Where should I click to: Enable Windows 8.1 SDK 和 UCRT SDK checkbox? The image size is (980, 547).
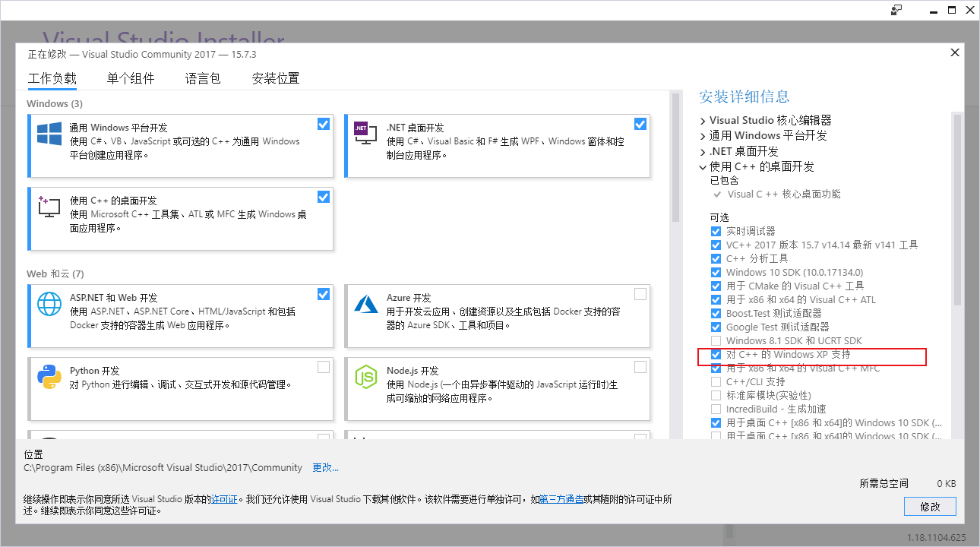tap(716, 340)
